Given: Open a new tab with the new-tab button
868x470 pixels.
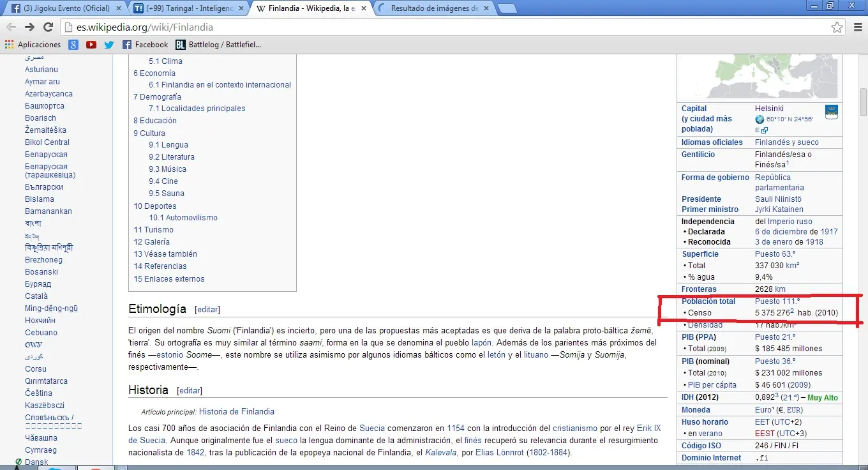Looking at the screenshot, I should pyautogui.click(x=507, y=9).
